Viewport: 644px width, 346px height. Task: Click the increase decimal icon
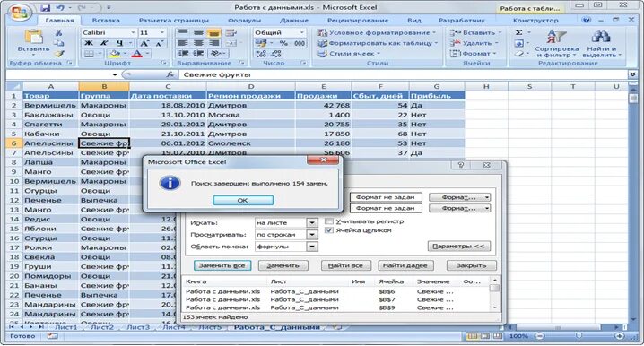pos(261,54)
